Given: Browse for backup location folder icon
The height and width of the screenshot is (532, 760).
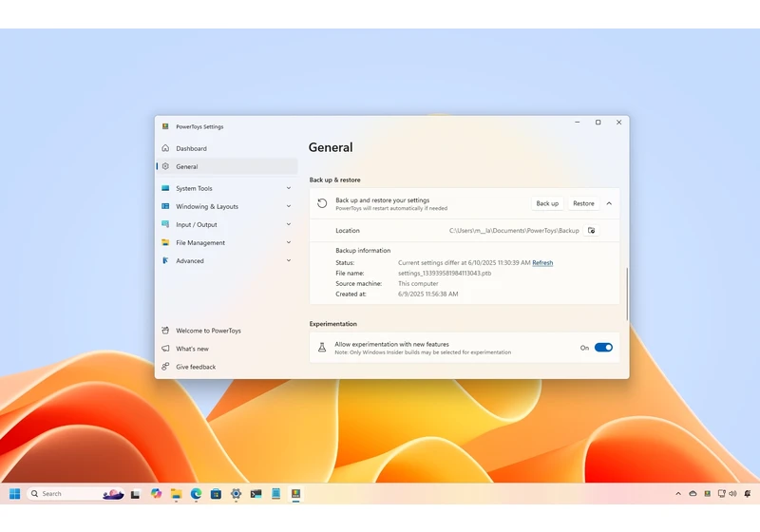Looking at the screenshot, I should tap(591, 230).
